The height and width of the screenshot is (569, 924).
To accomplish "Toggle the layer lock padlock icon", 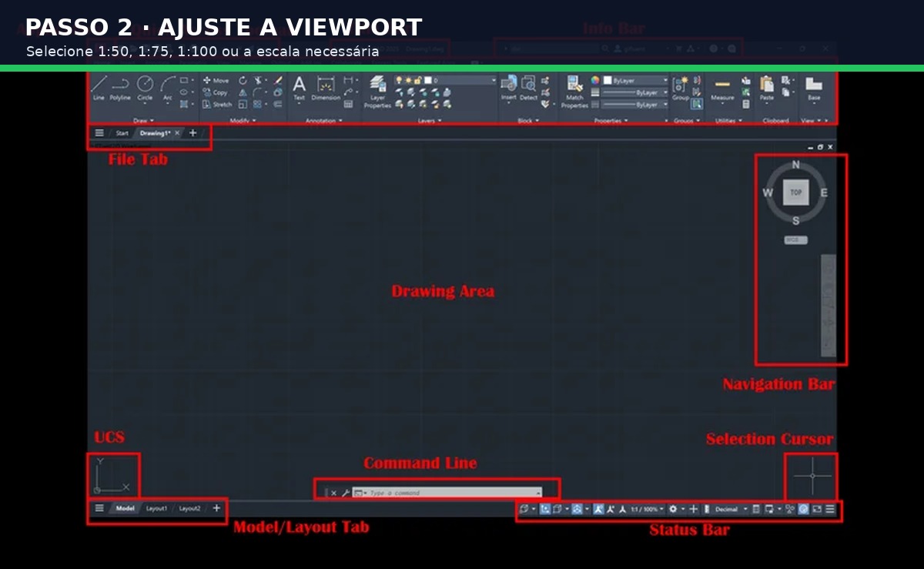I will coord(417,80).
